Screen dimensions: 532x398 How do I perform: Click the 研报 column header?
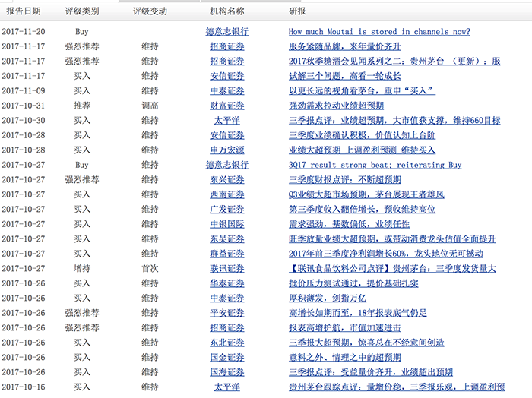click(297, 11)
